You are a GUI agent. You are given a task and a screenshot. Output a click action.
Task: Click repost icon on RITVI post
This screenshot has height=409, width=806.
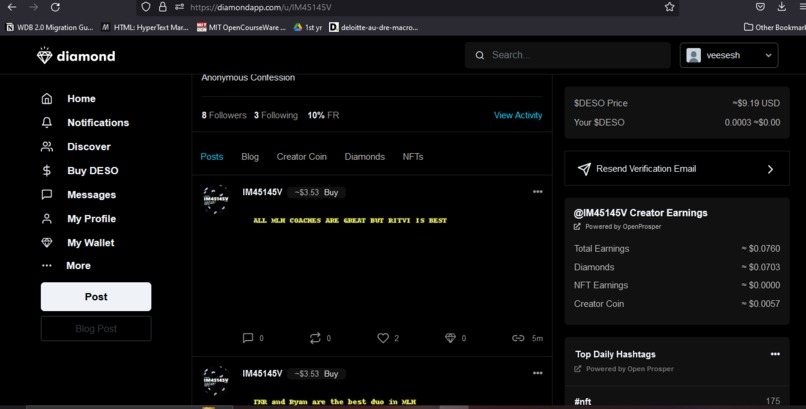[x=315, y=338]
